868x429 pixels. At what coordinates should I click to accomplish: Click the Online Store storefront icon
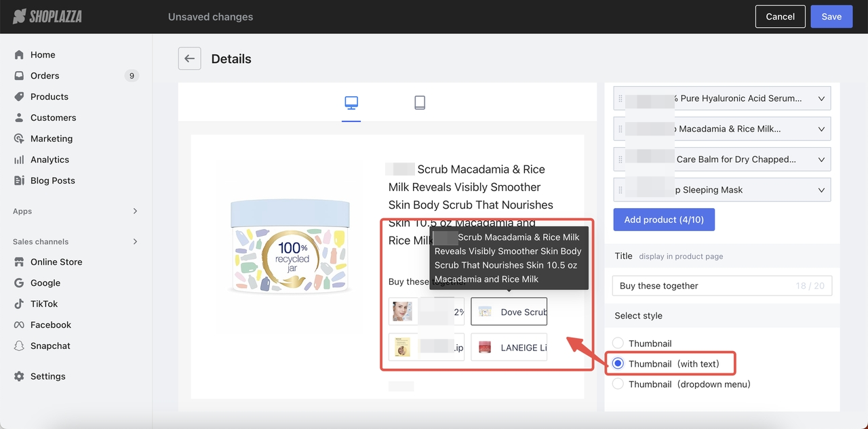19,262
